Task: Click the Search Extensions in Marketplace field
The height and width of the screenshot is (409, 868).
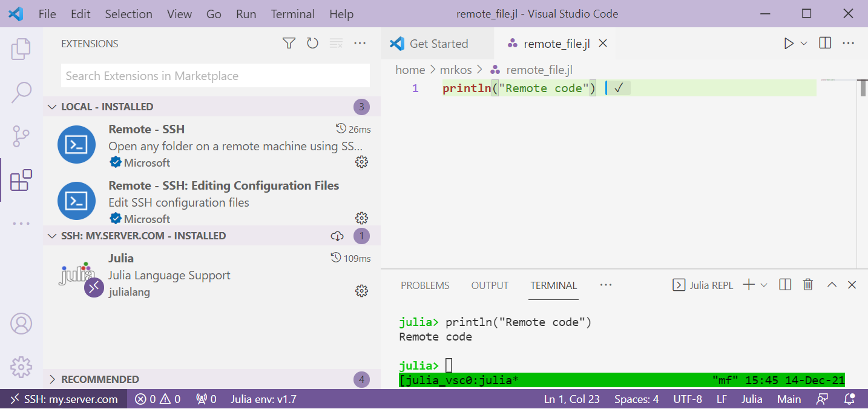Action: [215, 76]
